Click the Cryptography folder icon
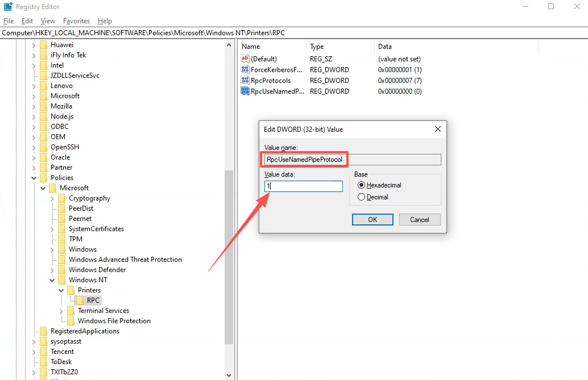The width and height of the screenshot is (588, 380). [x=61, y=198]
